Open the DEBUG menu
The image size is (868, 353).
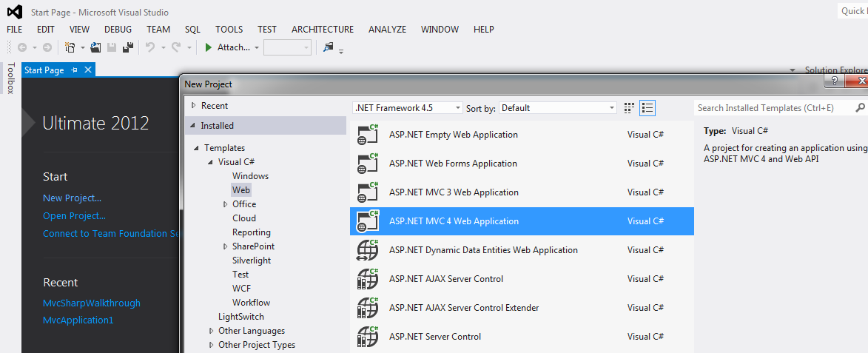coord(118,30)
